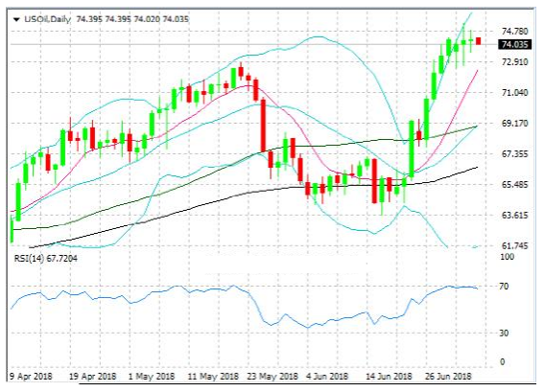
Task: Select the OHLC values 74.395 74.395 74.020 74.035
Action: click(132, 19)
